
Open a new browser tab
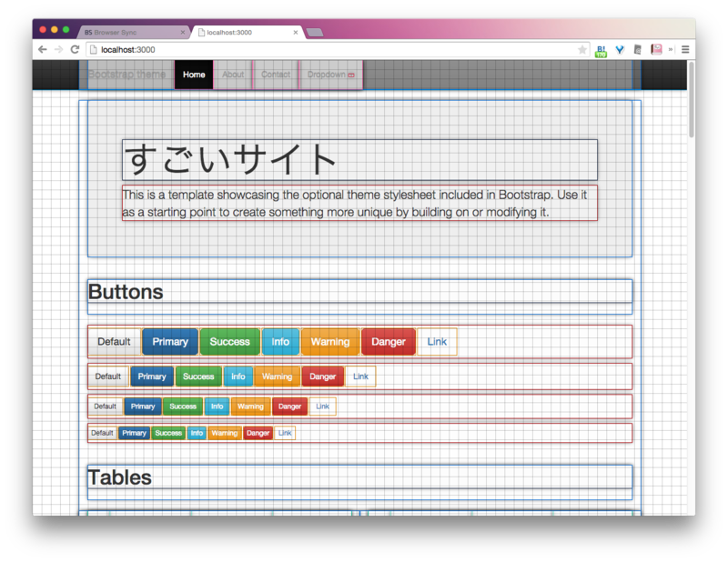point(315,32)
